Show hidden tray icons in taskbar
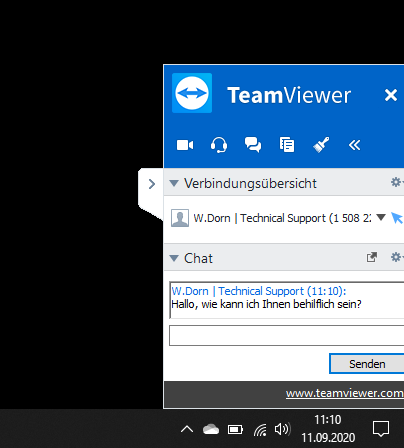Viewport: 404px width, 448px height. pos(187,429)
